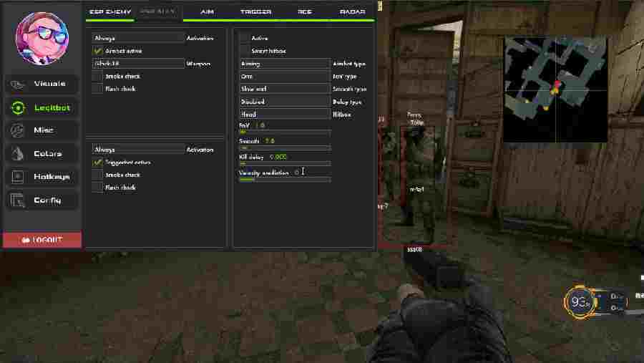Screen dimensions: 644x363
Task: Switch to the RADAR tab
Action: point(352,12)
